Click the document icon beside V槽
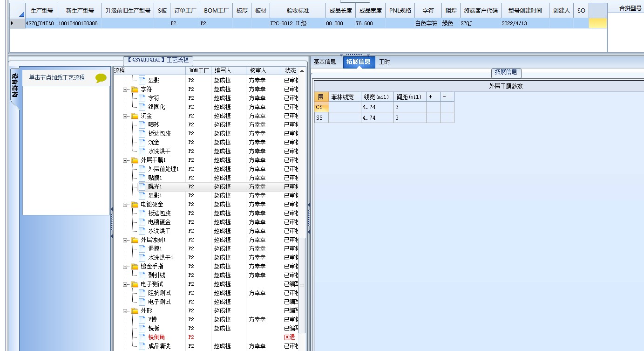 [x=142, y=320]
